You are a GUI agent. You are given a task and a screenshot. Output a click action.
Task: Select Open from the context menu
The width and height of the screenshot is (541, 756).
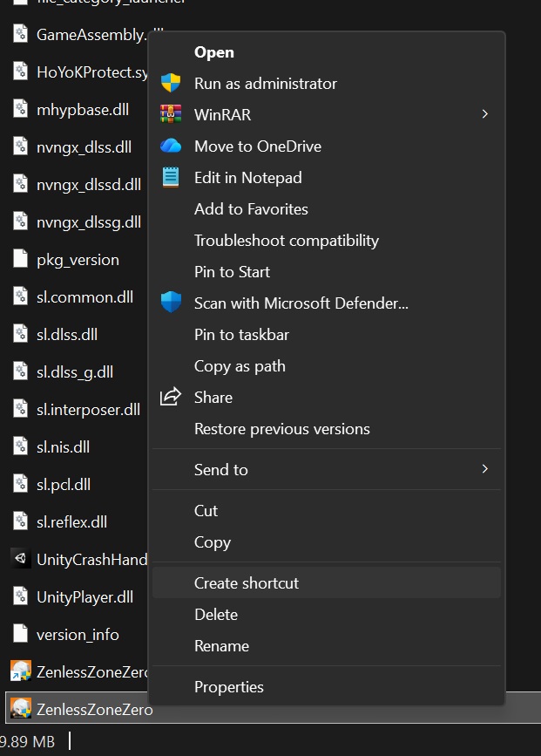click(213, 52)
